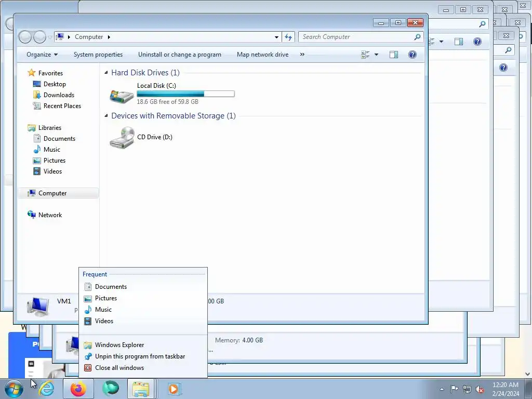The image size is (532, 399).
Task: Open the CD Drive (D:) icon
Action: click(x=122, y=138)
